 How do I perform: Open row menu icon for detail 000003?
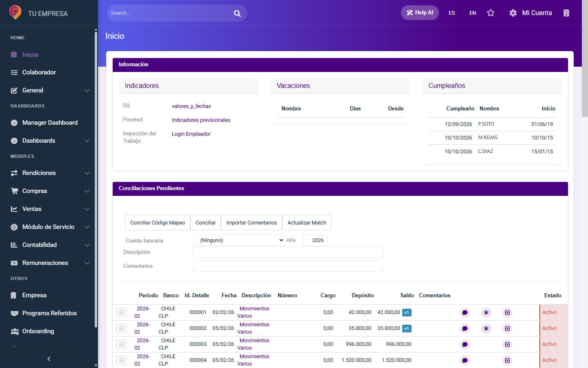point(121,344)
